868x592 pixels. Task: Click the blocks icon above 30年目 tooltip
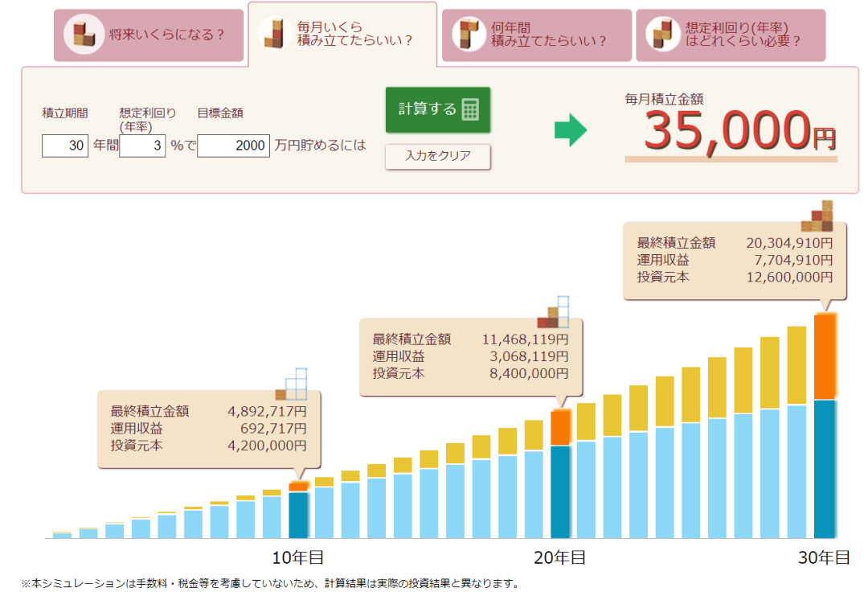tap(817, 216)
